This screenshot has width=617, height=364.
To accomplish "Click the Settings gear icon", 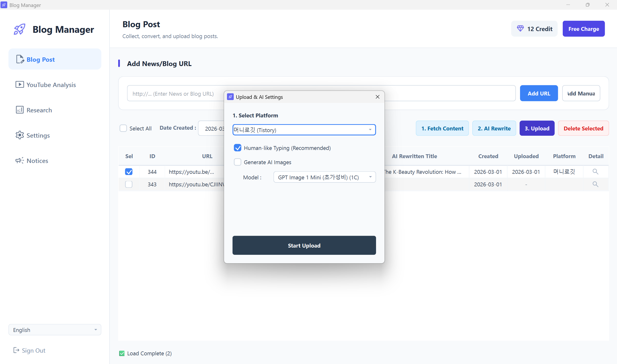I will pos(20,135).
